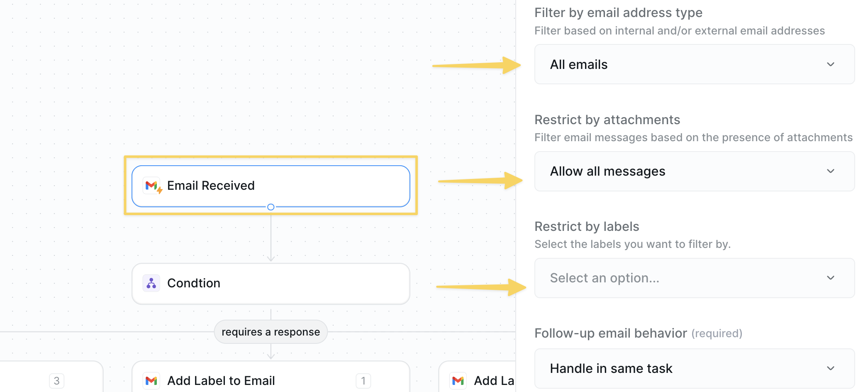Click the purple condition icon on the Condtion node
This screenshot has height=392, width=868.
pos(151,283)
